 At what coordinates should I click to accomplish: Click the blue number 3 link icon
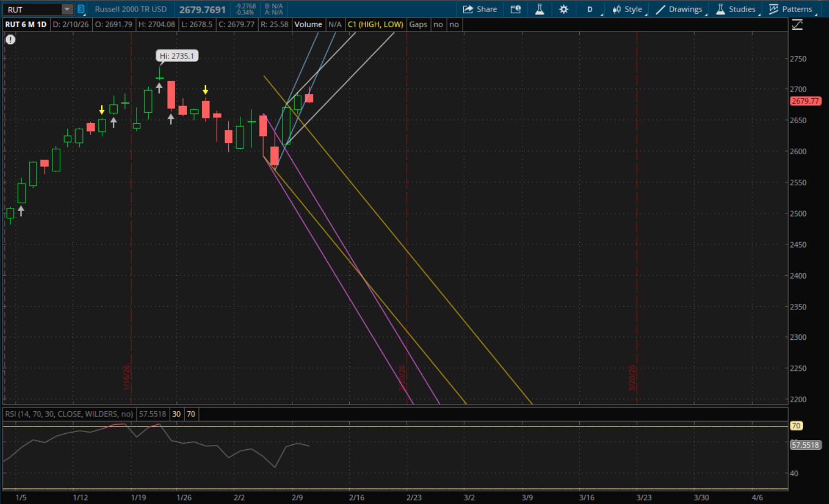tap(81, 9)
